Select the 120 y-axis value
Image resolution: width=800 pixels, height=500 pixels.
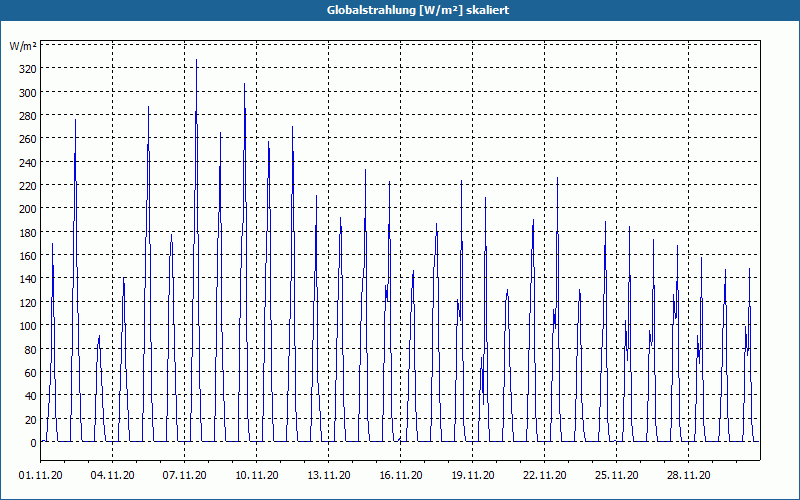point(28,303)
